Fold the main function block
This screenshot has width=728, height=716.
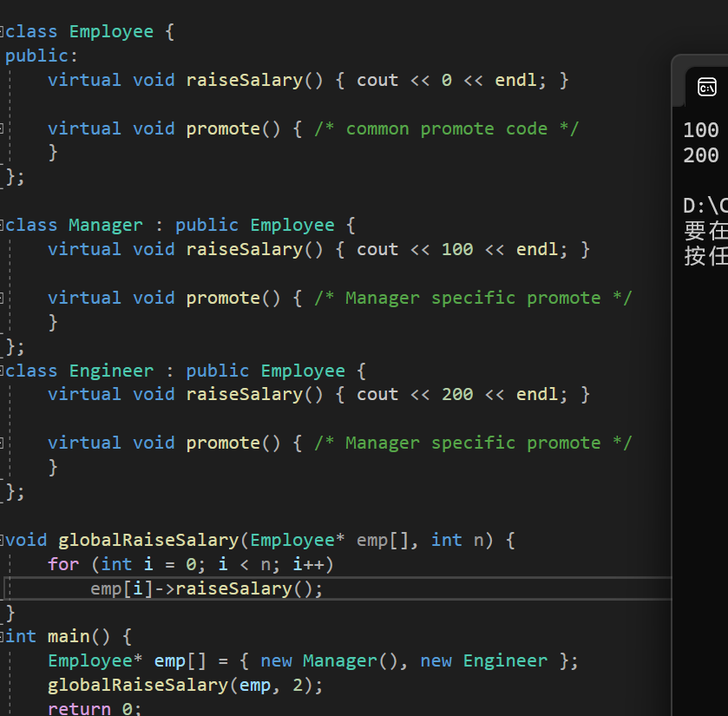(3, 636)
